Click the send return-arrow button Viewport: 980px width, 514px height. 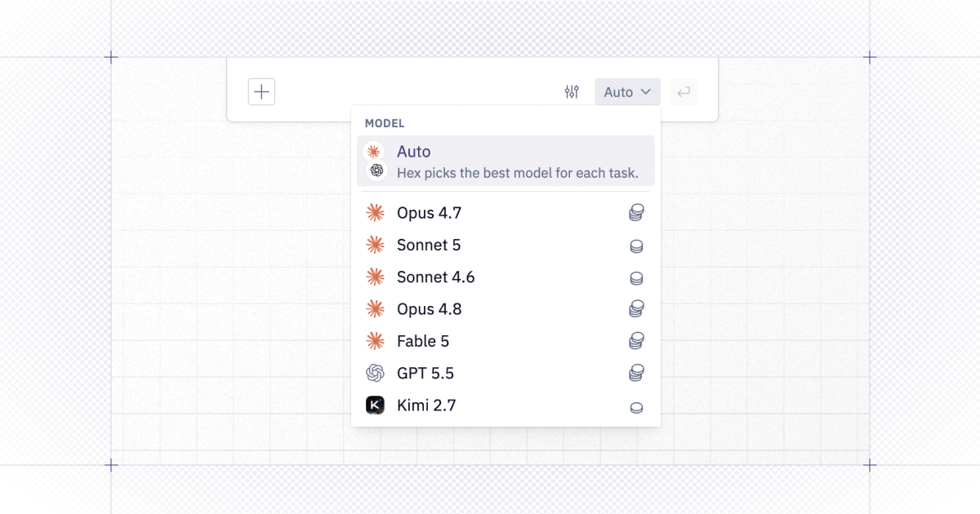point(684,92)
